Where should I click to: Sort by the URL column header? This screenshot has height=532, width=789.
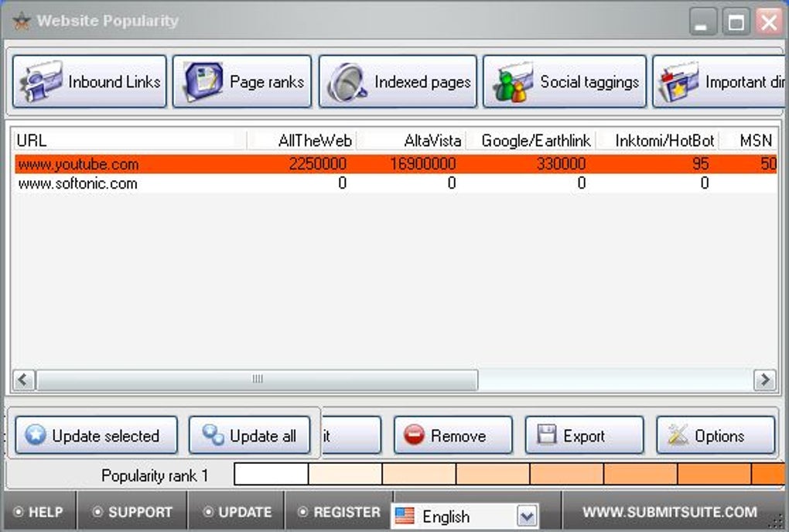pos(130,140)
